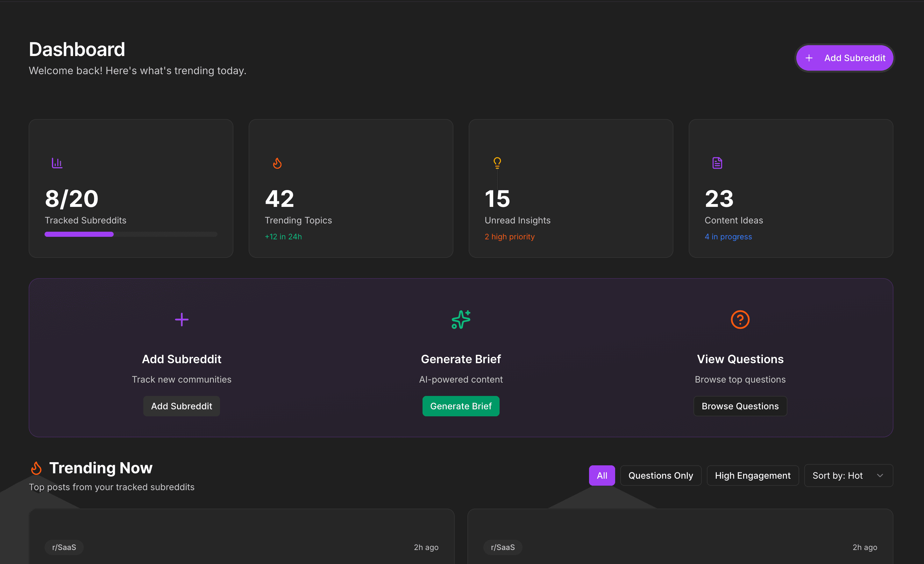Click the 2 high priority insights link
Screen dimensions: 924x564
click(x=509, y=236)
